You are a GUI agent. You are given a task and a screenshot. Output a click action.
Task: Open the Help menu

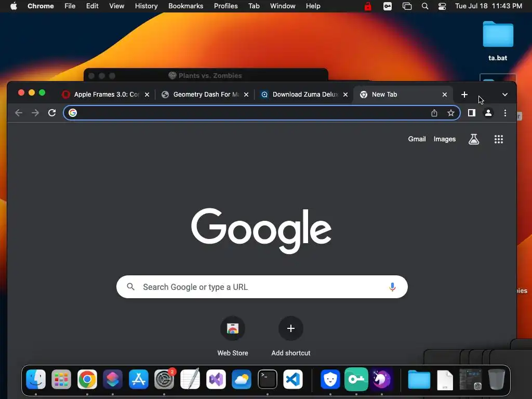click(313, 6)
